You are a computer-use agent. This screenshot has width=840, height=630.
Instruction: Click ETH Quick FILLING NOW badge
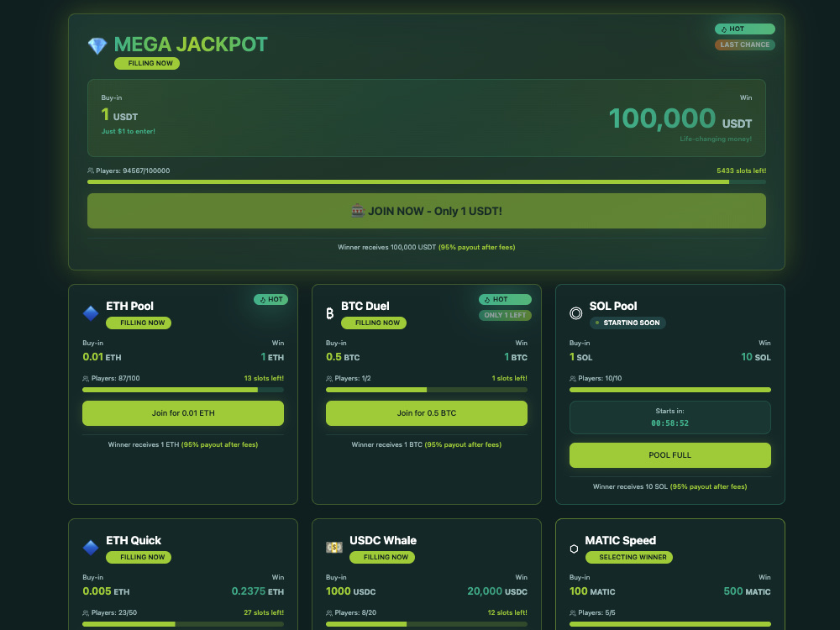[139, 557]
